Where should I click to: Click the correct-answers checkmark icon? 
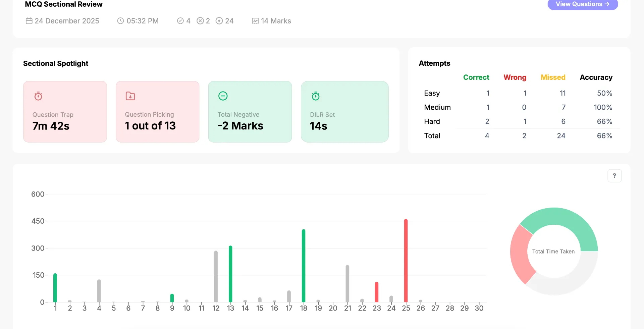point(180,21)
